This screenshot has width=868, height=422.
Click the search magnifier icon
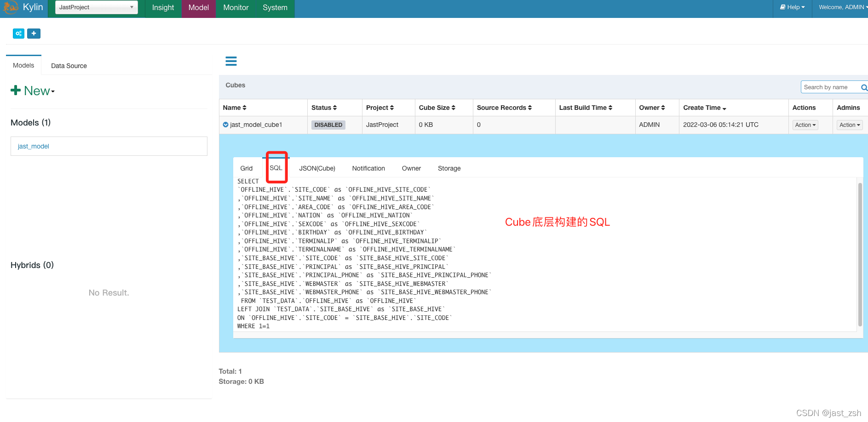(863, 87)
